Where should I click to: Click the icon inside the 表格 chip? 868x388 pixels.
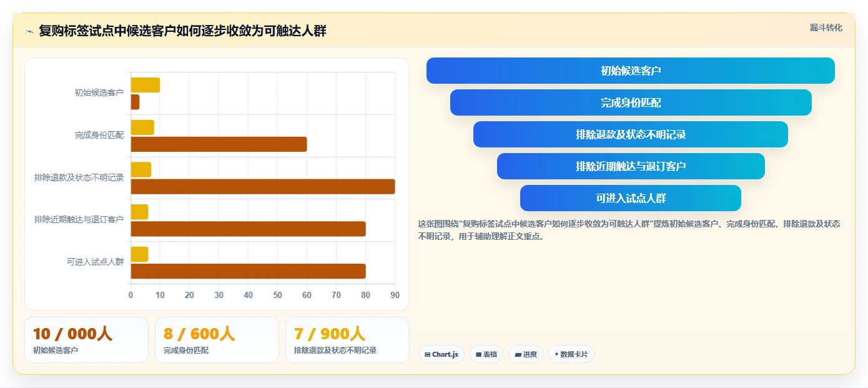(478, 354)
